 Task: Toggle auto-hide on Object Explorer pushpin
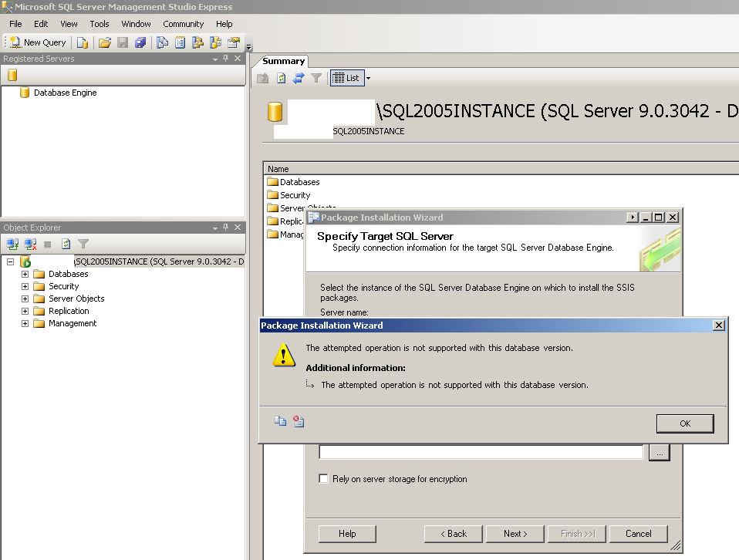[225, 227]
